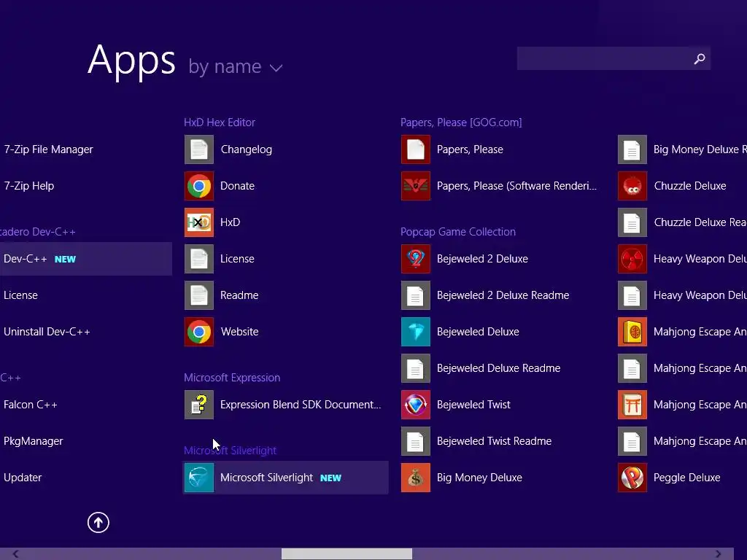
Task: Click the Chrome icon next to Donate
Action: (198, 186)
